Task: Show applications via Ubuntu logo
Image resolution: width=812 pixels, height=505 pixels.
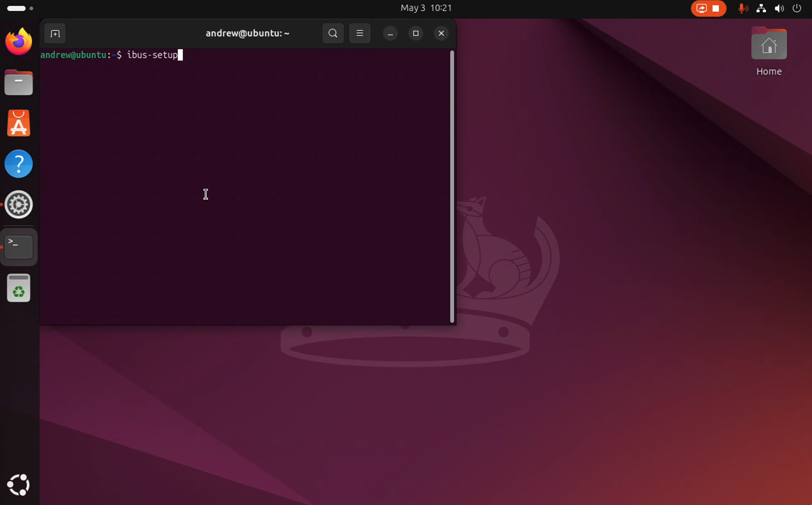Action: click(x=19, y=485)
